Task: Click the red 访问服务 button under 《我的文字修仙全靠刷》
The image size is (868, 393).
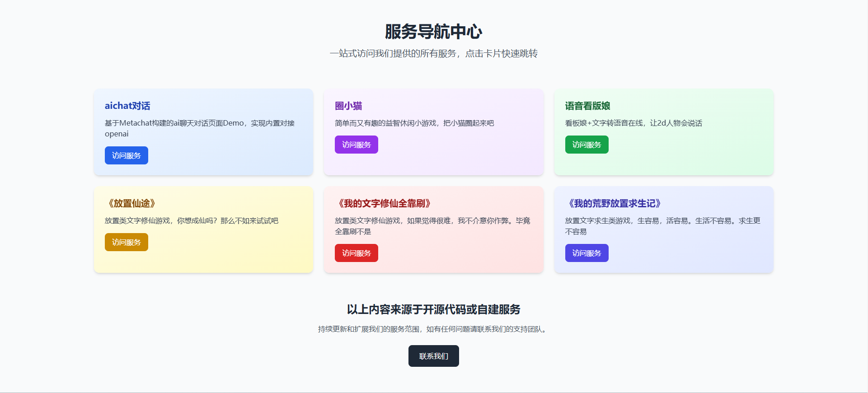Action: (x=356, y=253)
